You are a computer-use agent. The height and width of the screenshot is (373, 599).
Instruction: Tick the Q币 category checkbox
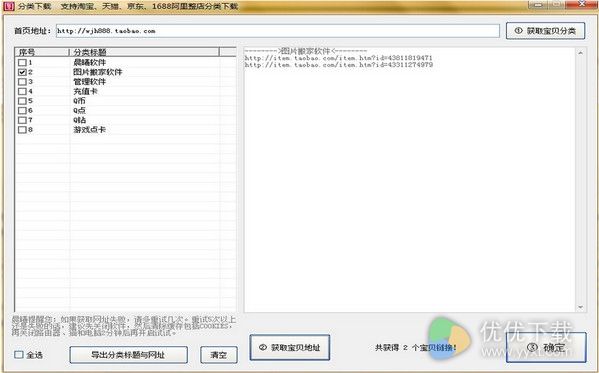(22, 101)
